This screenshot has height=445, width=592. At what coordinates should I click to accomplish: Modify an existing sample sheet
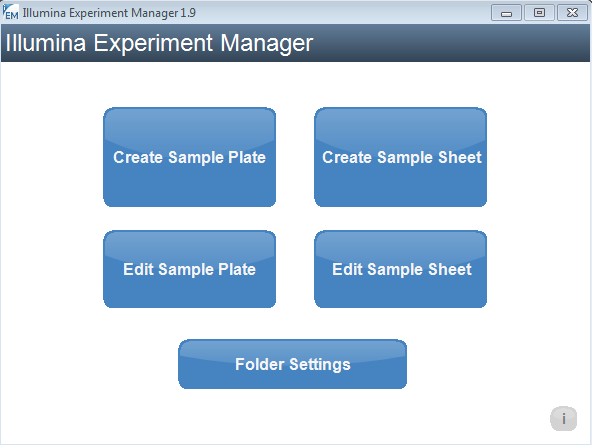pos(401,269)
